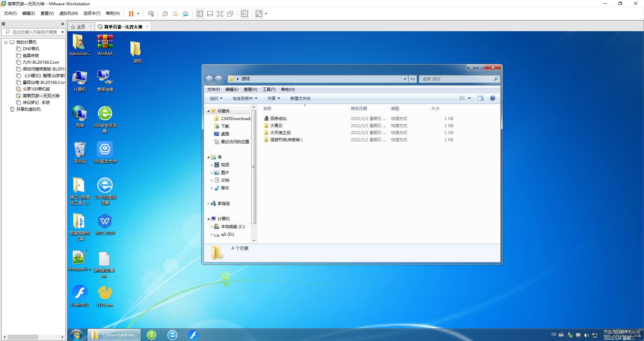Screen dimensions: 644x341
Task: Expand the 本地磁盘 (C:) drive node
Action: pyautogui.click(x=212, y=227)
